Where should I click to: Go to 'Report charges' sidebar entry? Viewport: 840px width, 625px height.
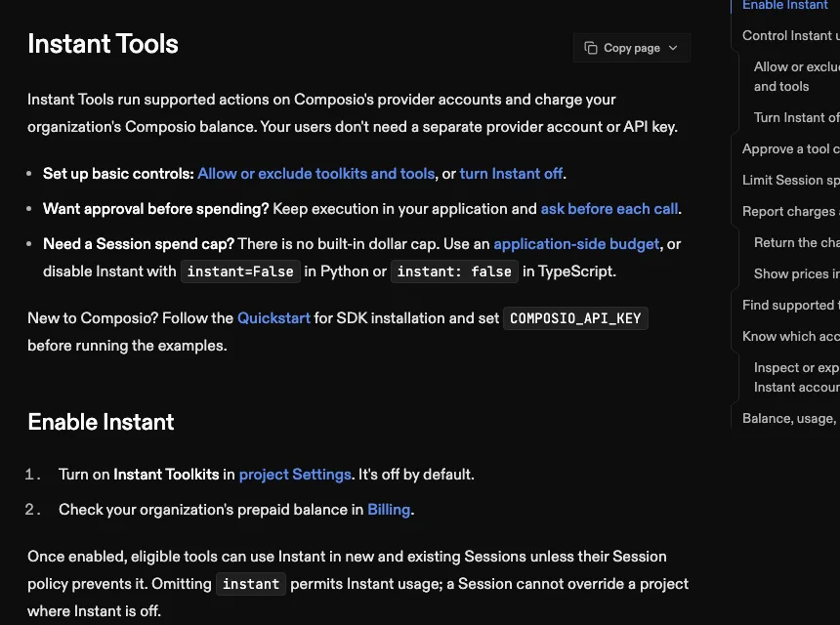pos(791,212)
